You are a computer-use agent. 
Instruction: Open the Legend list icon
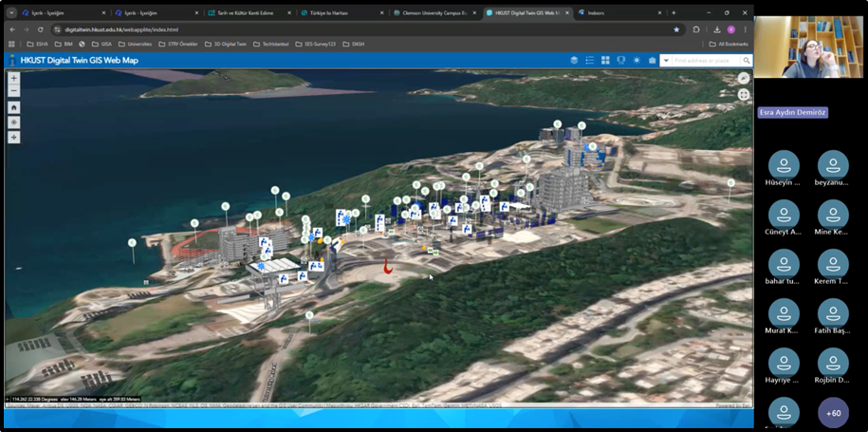[589, 61]
